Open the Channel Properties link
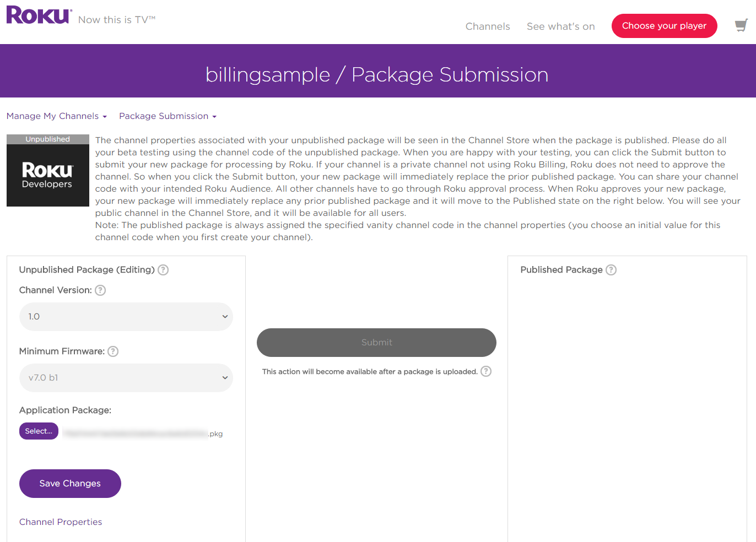756x542 pixels. coord(61,522)
